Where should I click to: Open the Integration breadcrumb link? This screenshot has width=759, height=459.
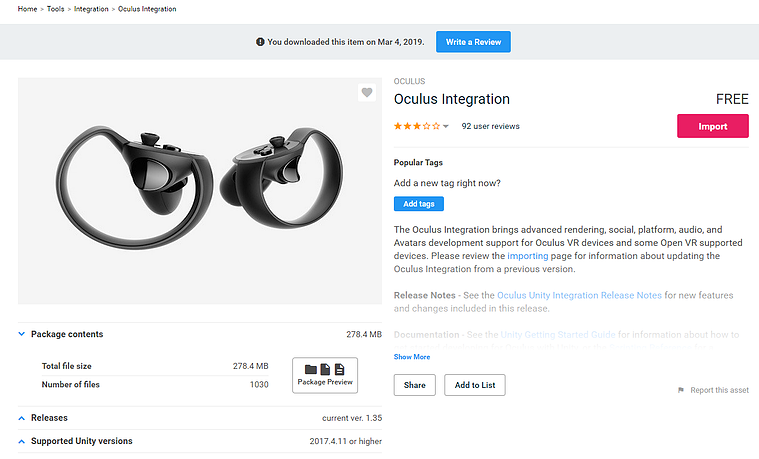(x=91, y=9)
